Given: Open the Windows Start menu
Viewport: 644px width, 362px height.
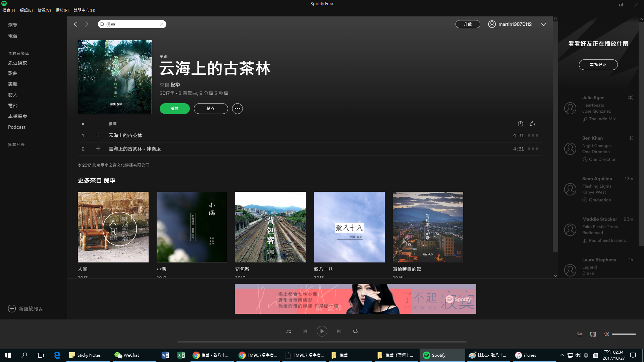Looking at the screenshot, I should pyautogui.click(x=8, y=355).
